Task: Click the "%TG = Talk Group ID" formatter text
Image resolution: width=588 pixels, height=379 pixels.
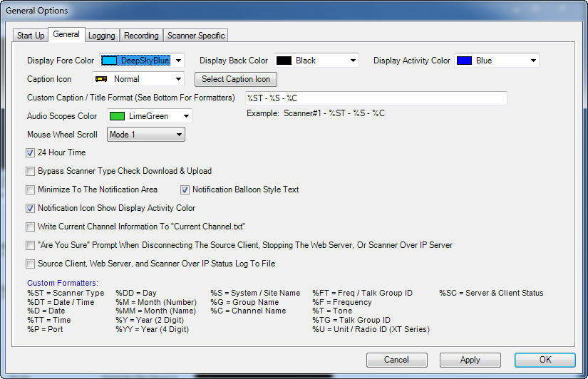Action: coord(351,320)
